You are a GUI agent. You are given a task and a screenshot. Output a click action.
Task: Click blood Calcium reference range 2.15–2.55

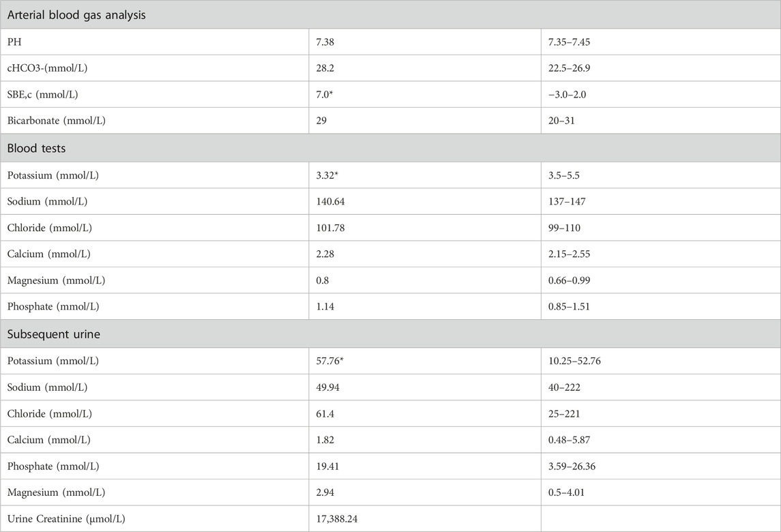[569, 254]
